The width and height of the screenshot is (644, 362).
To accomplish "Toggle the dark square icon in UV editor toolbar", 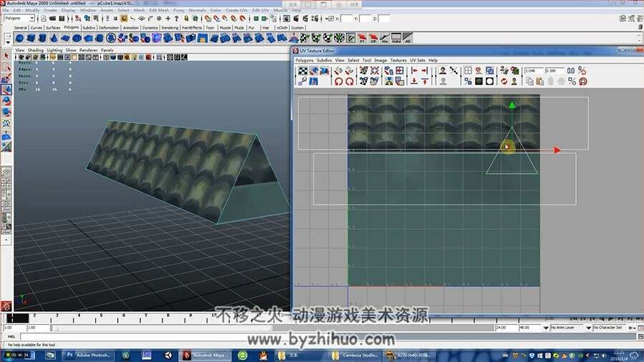I will (479, 82).
